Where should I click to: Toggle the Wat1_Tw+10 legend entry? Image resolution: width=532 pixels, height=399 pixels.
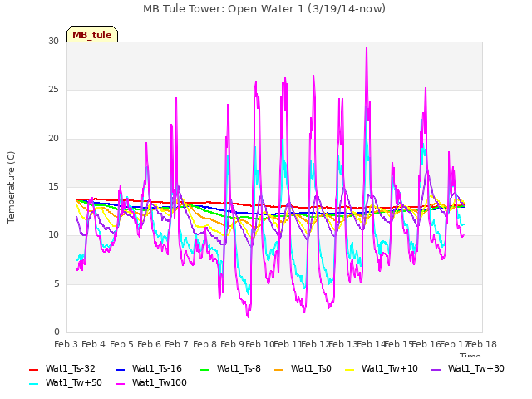[382, 369]
